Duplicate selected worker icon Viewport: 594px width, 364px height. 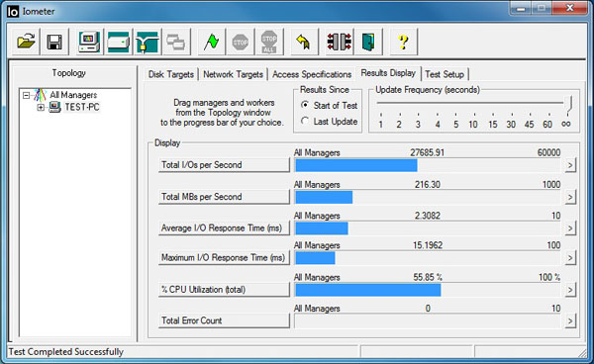(x=176, y=42)
